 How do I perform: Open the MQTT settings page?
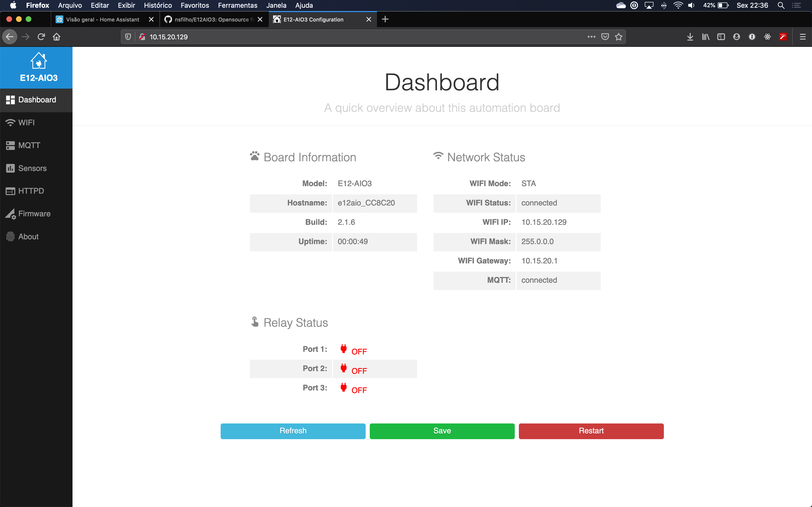[x=29, y=146]
